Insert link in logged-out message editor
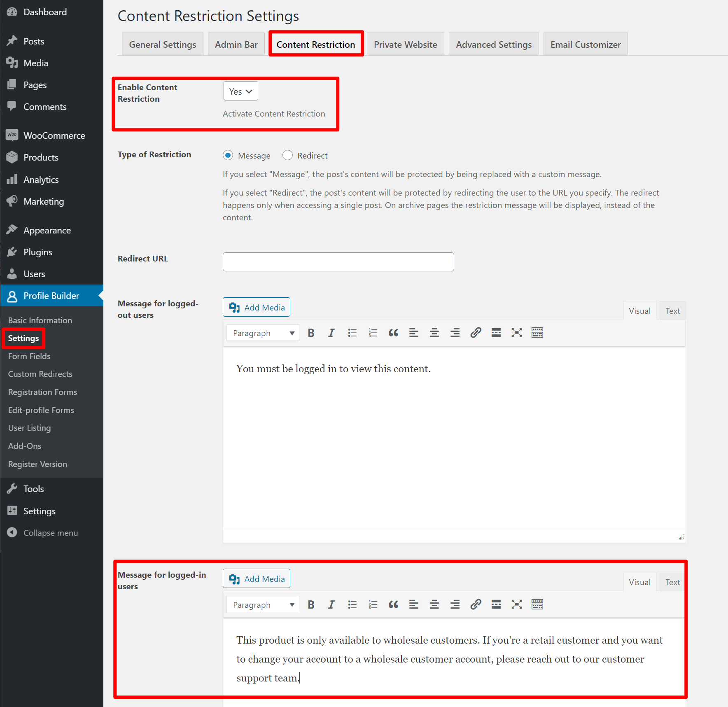728x707 pixels. (476, 333)
